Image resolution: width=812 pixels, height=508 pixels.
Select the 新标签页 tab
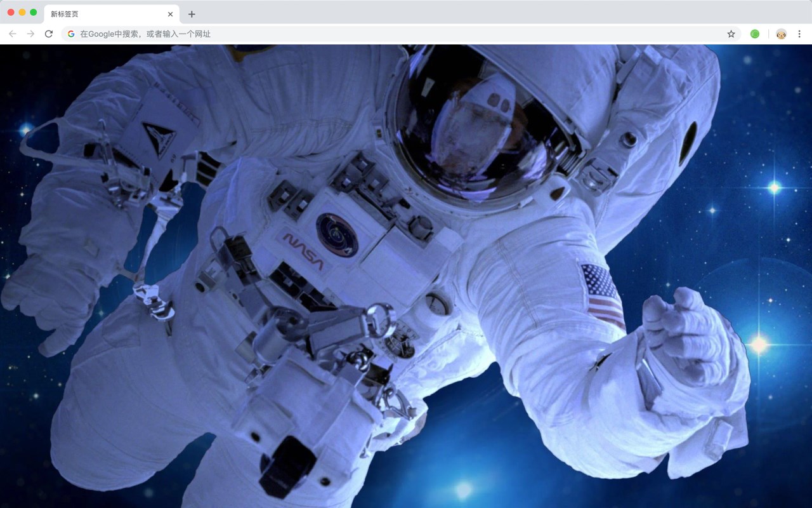click(x=112, y=14)
